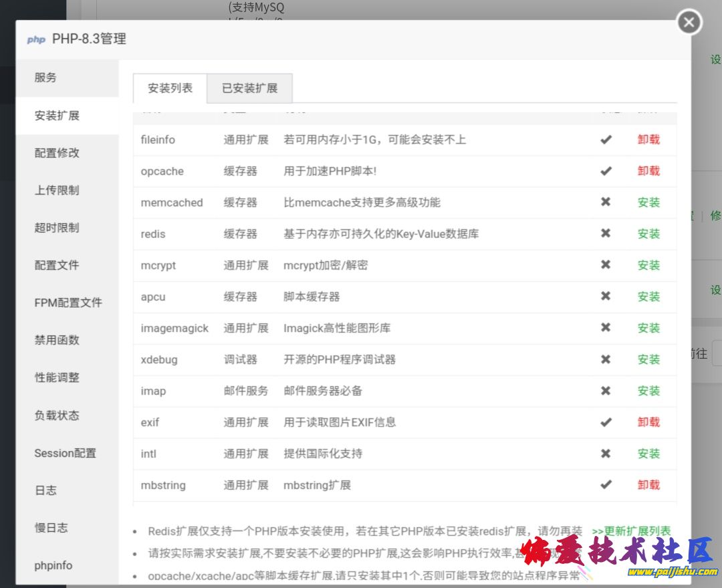Click the description 开源的PHP程序调试器
The height and width of the screenshot is (588, 722).
[x=340, y=359]
